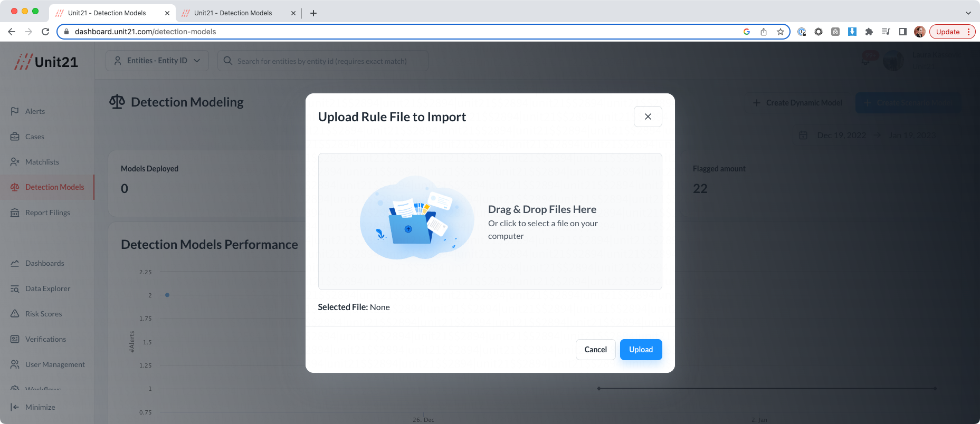The width and height of the screenshot is (980, 424).
Task: Click Create Dynamic Model button
Action: tap(797, 103)
